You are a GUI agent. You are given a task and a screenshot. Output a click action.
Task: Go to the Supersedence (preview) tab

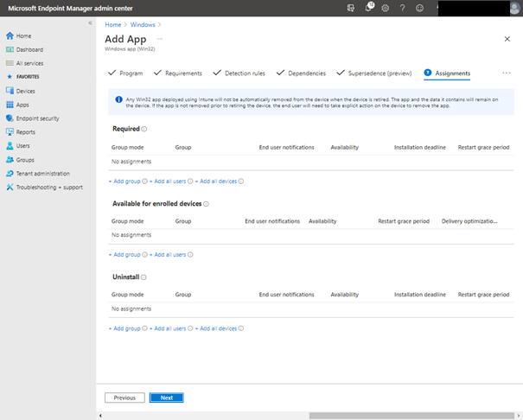point(374,73)
